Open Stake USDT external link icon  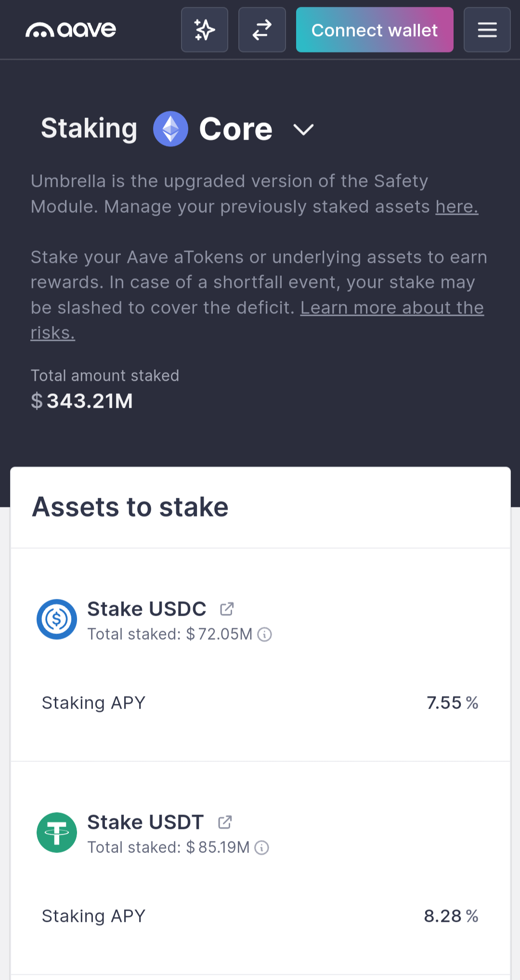225,822
